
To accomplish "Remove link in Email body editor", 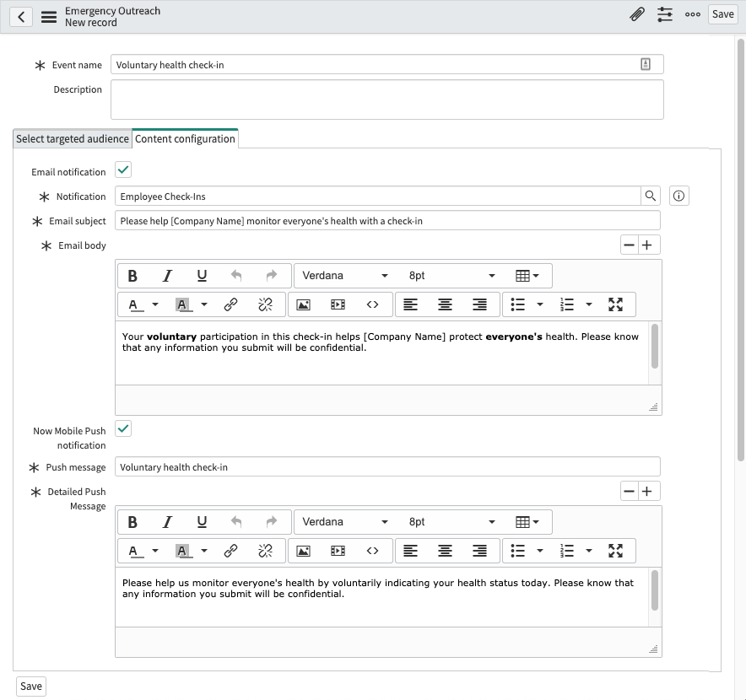I will pos(265,304).
